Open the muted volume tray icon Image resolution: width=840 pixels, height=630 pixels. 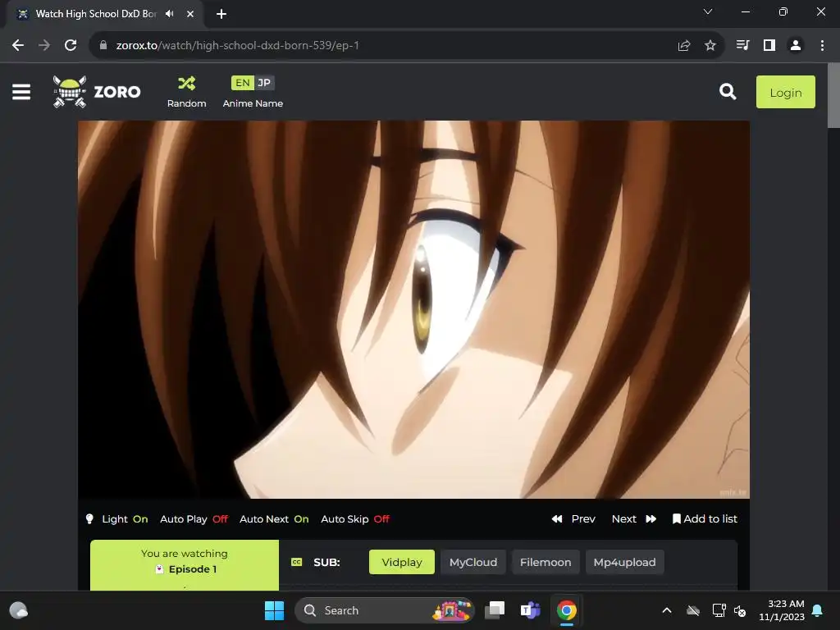pyautogui.click(x=740, y=610)
